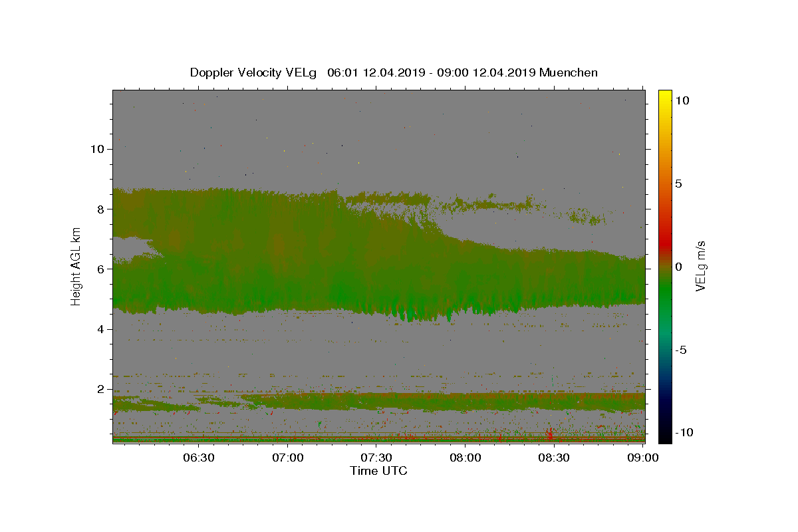Click the 08:30 time tick label
The height and width of the screenshot is (532, 798).
pyautogui.click(x=554, y=458)
